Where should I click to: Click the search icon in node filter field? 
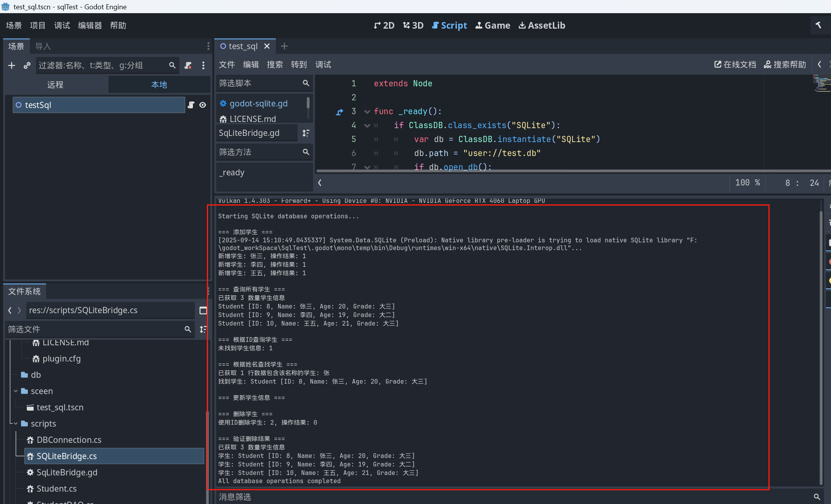point(172,65)
